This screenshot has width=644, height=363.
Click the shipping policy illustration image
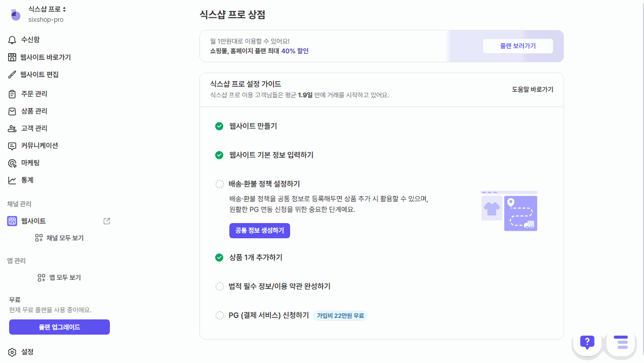(x=509, y=211)
